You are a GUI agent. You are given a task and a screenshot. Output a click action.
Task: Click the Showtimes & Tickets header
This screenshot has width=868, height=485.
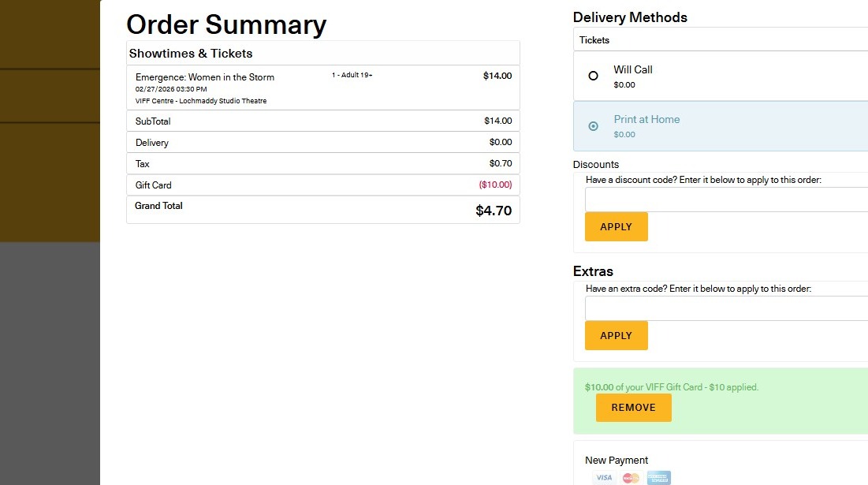pos(191,54)
